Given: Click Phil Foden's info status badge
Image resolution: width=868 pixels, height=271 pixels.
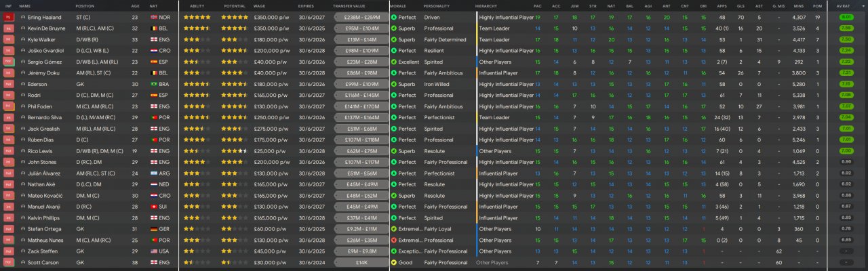Looking at the screenshot, I should 9,107.
